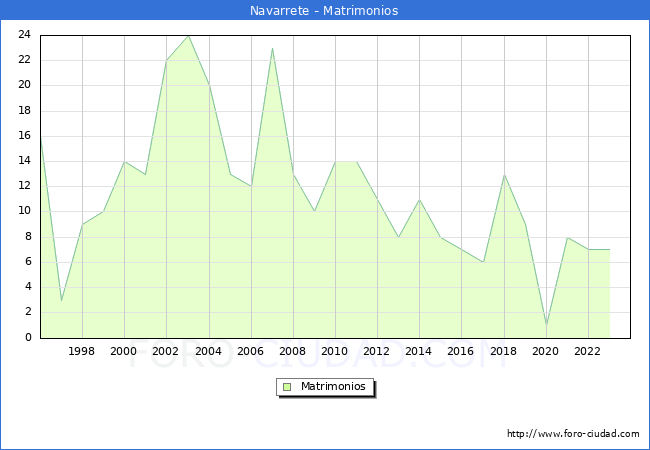
Task: Click the y-axis value 10
Action: click(x=24, y=211)
